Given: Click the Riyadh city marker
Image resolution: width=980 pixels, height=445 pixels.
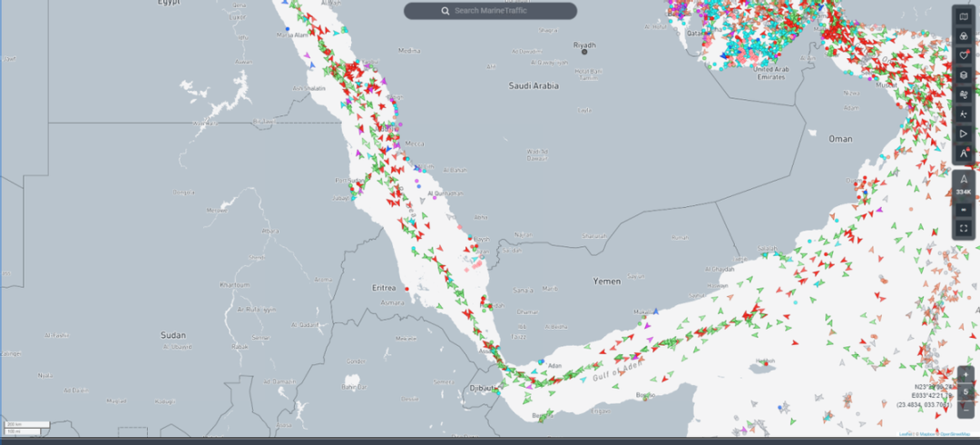Looking at the screenshot, I should pyautogui.click(x=585, y=52).
